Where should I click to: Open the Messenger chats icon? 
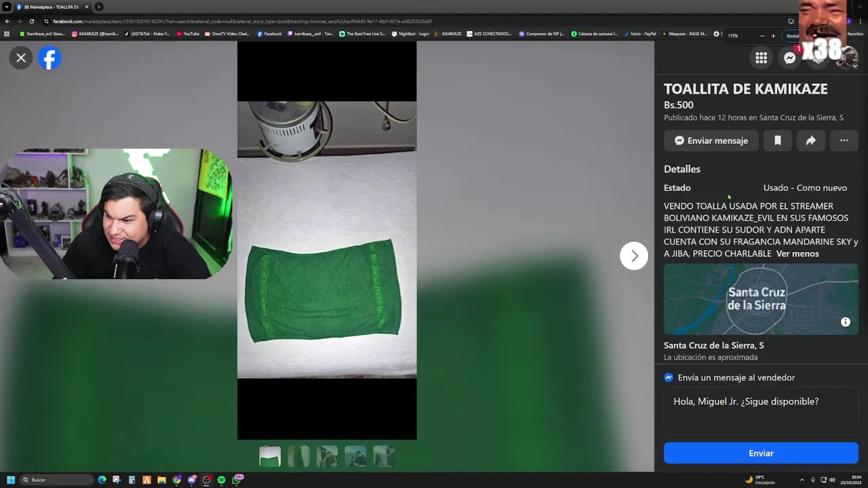(x=790, y=58)
